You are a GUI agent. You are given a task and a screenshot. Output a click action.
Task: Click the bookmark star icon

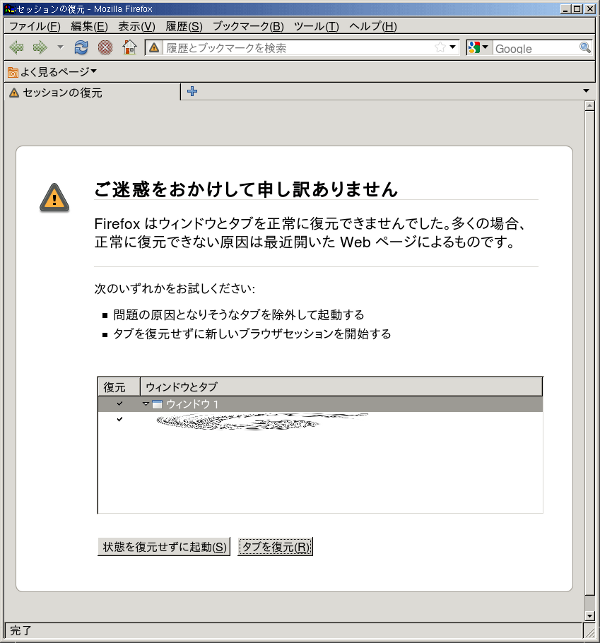[440, 47]
